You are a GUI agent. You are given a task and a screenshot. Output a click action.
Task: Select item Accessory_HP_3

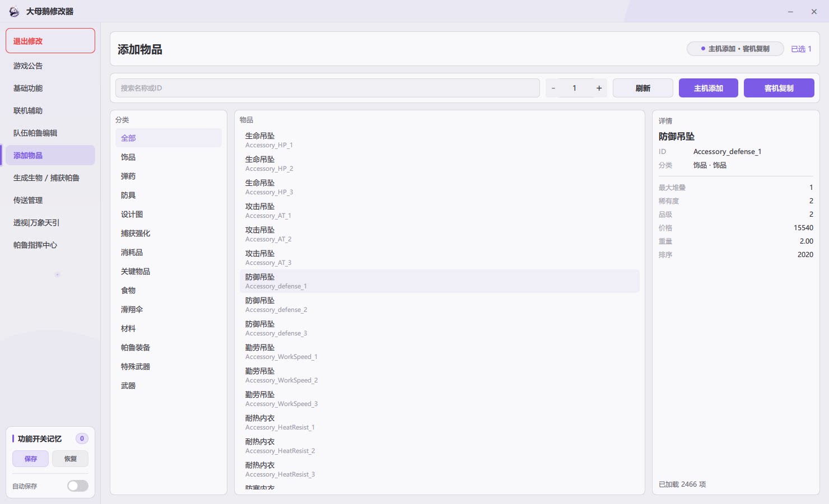(x=440, y=187)
